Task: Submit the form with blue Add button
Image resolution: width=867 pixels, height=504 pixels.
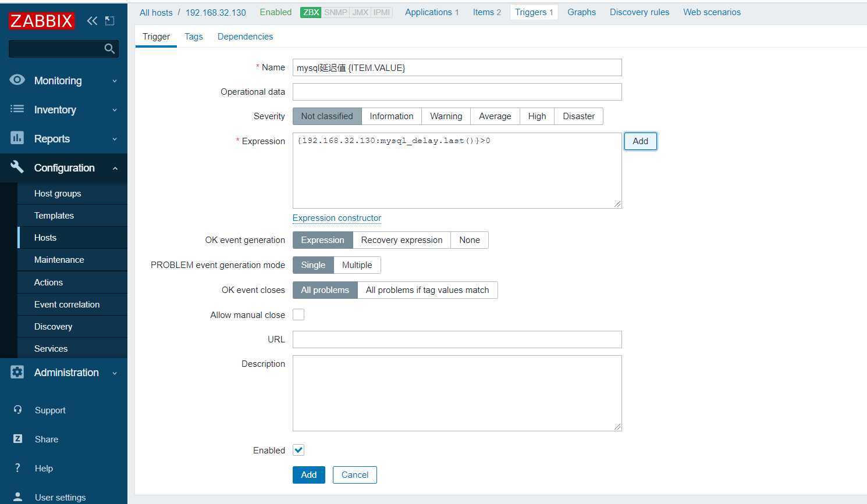Action: [309, 475]
